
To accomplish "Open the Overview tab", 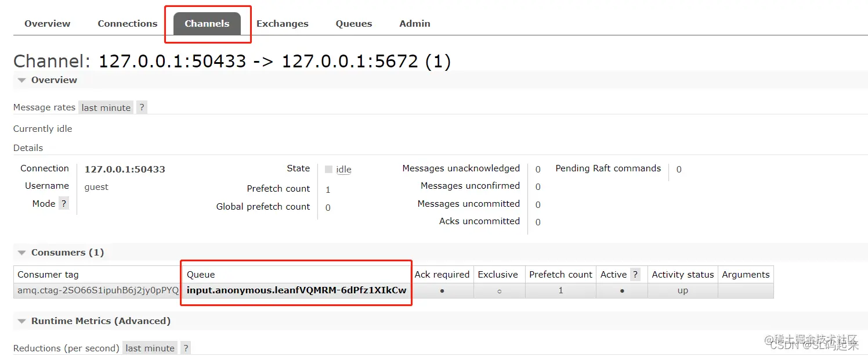I will pos(48,24).
